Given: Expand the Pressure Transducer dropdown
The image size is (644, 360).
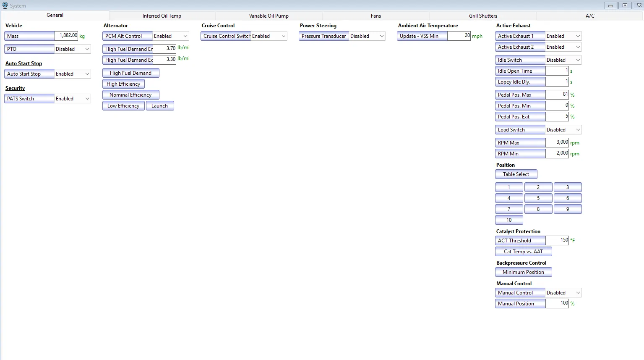Looking at the screenshot, I should click(x=367, y=36).
